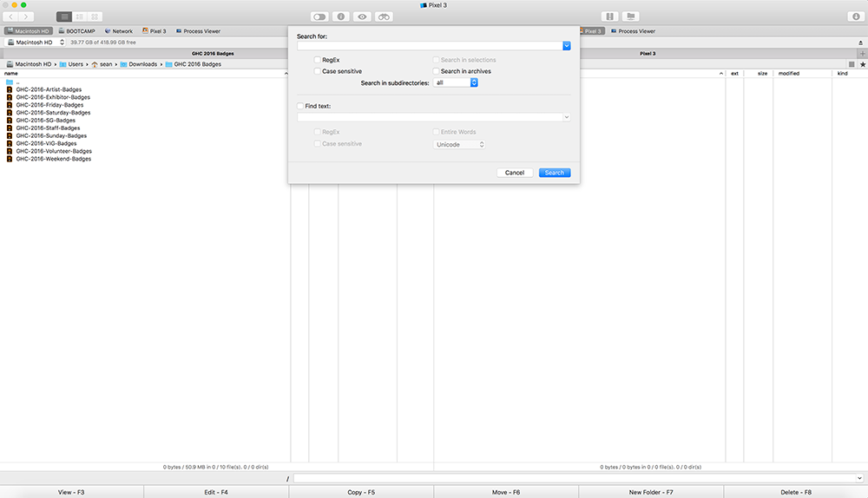Check the Find text checkbox
This screenshot has width=868, height=498.
coord(300,106)
